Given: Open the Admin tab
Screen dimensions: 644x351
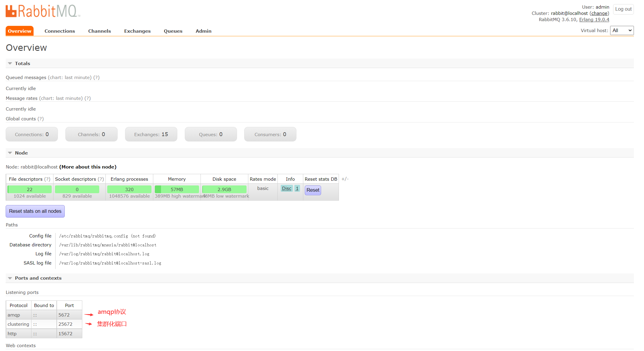Looking at the screenshot, I should pos(203,31).
